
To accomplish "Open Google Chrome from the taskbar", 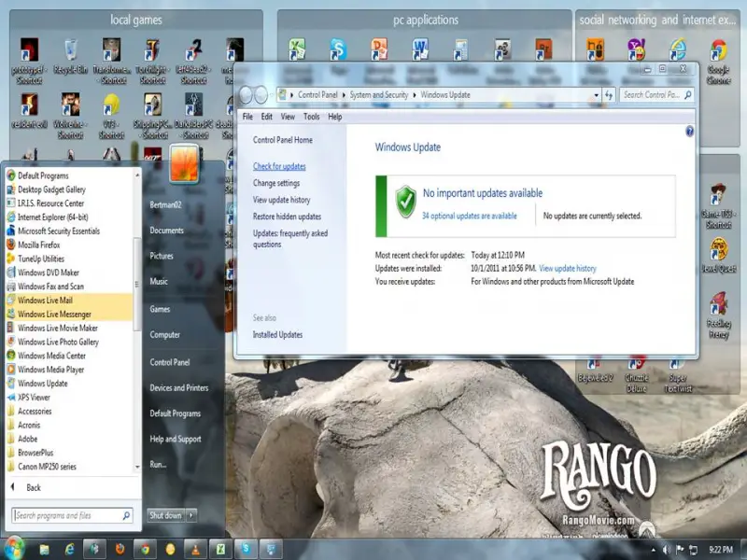I will tap(145, 549).
